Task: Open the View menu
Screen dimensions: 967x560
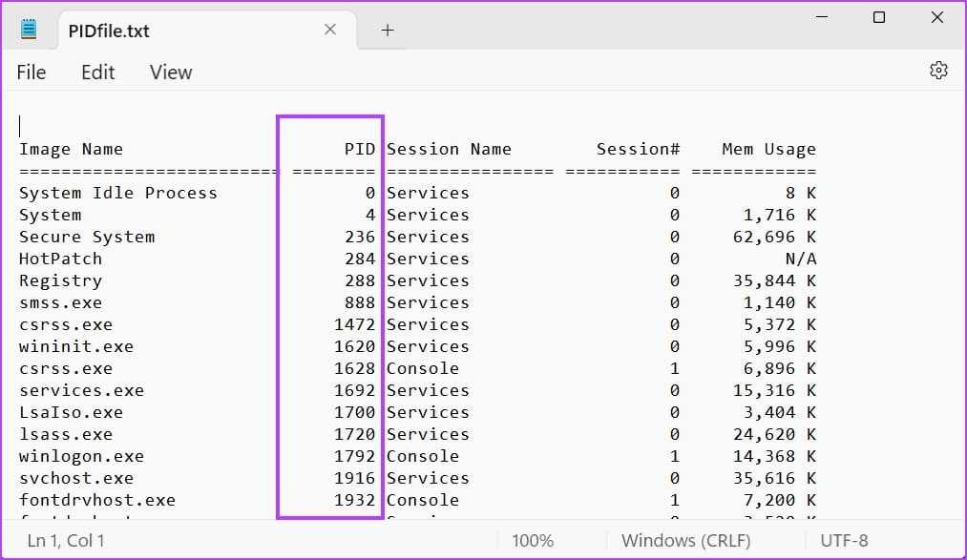Action: coord(171,72)
